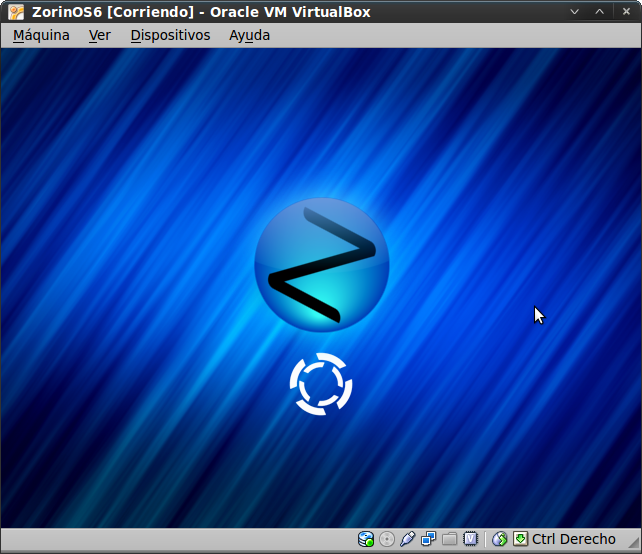
Task: Click the circular loading spinner
Action: pos(321,383)
